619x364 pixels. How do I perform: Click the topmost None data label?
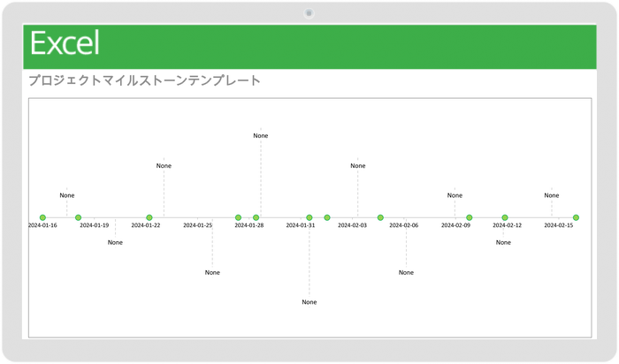[261, 136]
